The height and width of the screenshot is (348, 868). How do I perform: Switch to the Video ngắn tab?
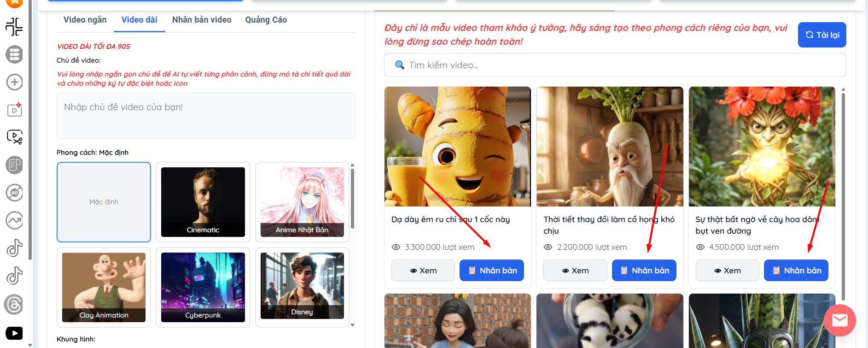coord(85,20)
